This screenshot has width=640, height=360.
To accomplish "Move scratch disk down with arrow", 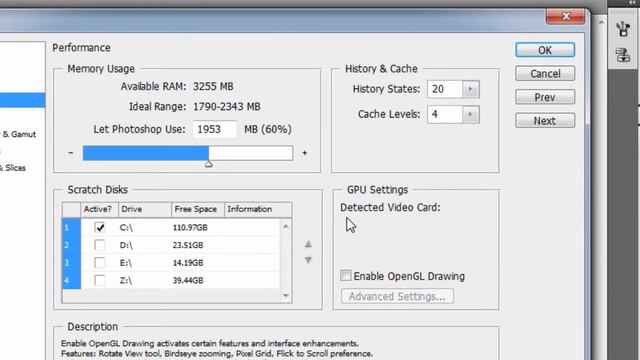I will [308, 260].
